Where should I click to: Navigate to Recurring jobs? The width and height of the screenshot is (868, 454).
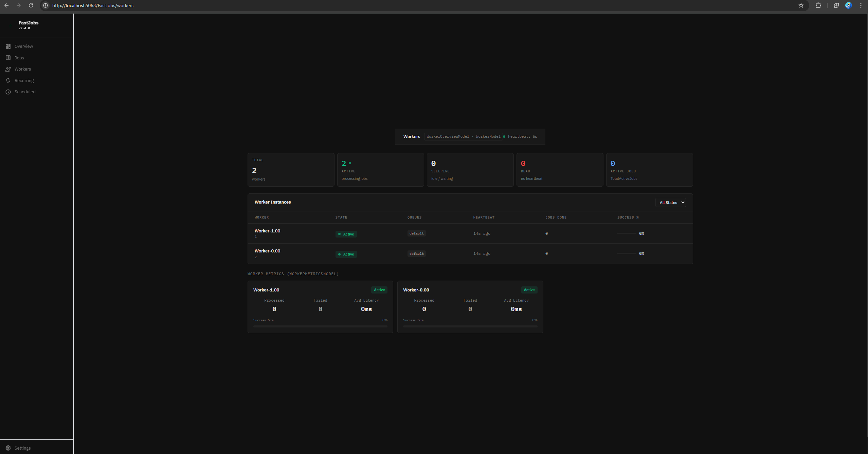click(24, 81)
